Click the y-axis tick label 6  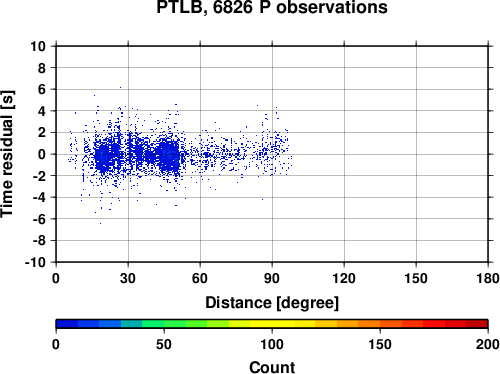click(x=42, y=89)
